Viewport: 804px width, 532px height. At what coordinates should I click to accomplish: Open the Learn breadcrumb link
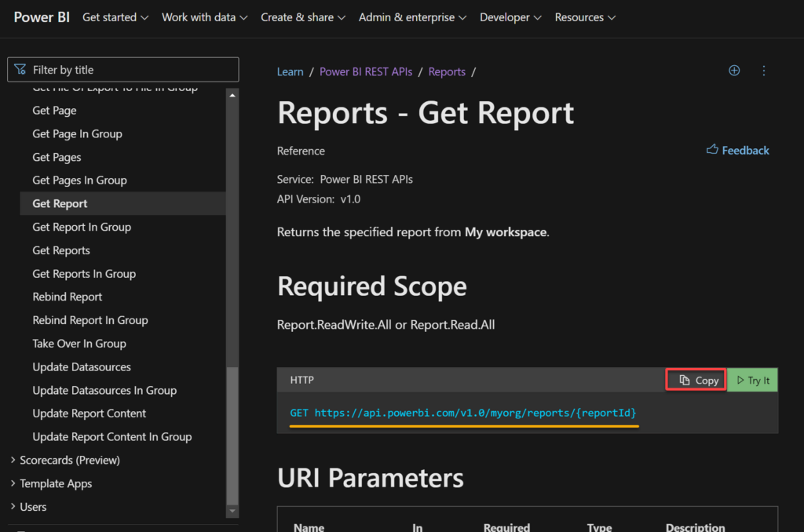tap(290, 71)
